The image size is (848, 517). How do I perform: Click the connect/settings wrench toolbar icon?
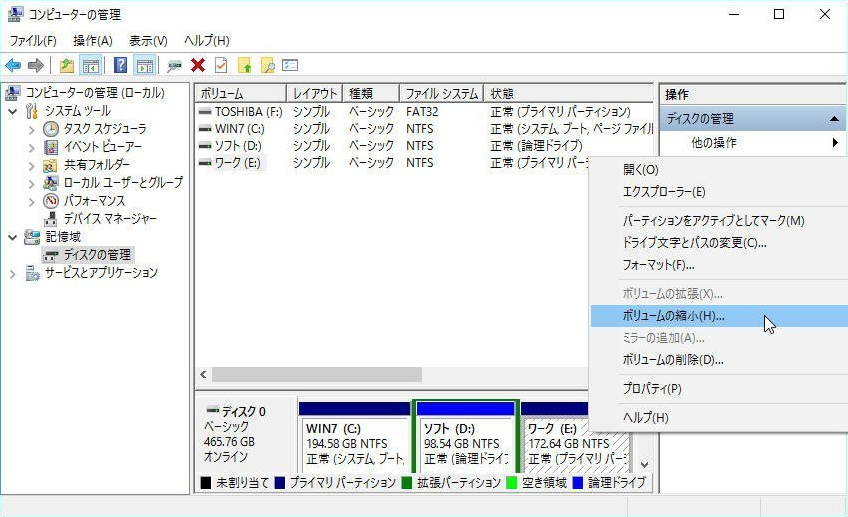point(174,66)
